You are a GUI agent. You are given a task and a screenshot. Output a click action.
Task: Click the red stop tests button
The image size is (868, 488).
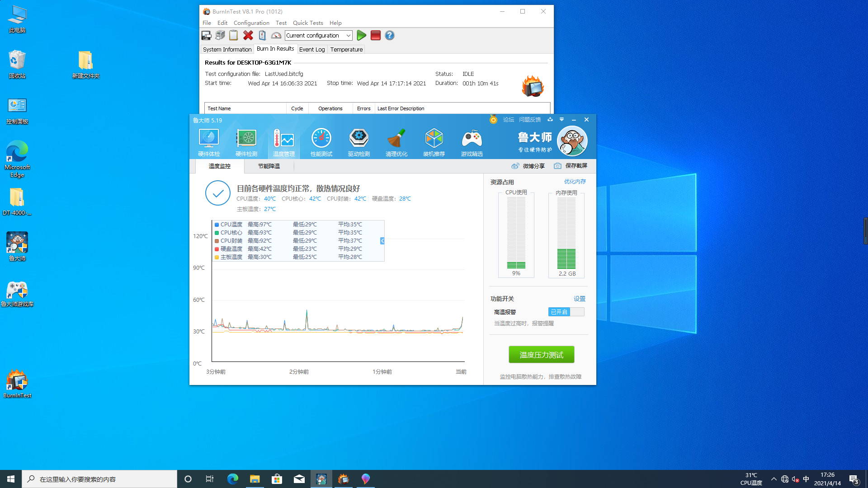375,35
